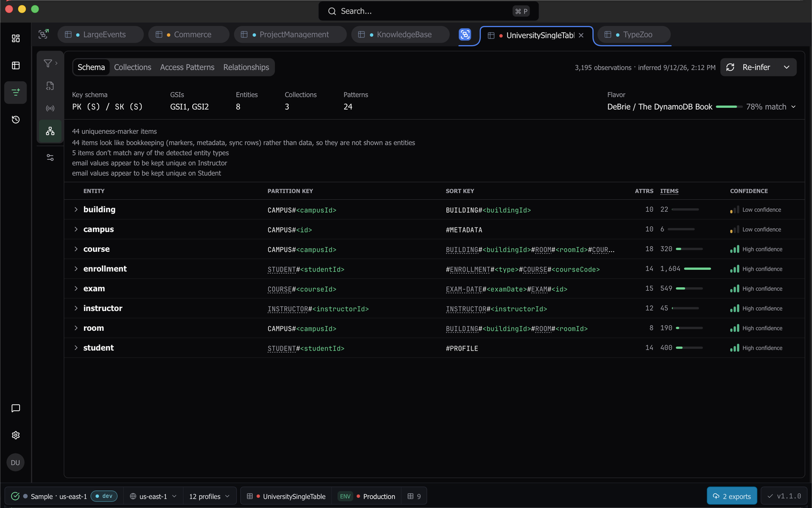The width and height of the screenshot is (812, 508).
Task: Open the LargeEvents tab
Action: pos(100,34)
